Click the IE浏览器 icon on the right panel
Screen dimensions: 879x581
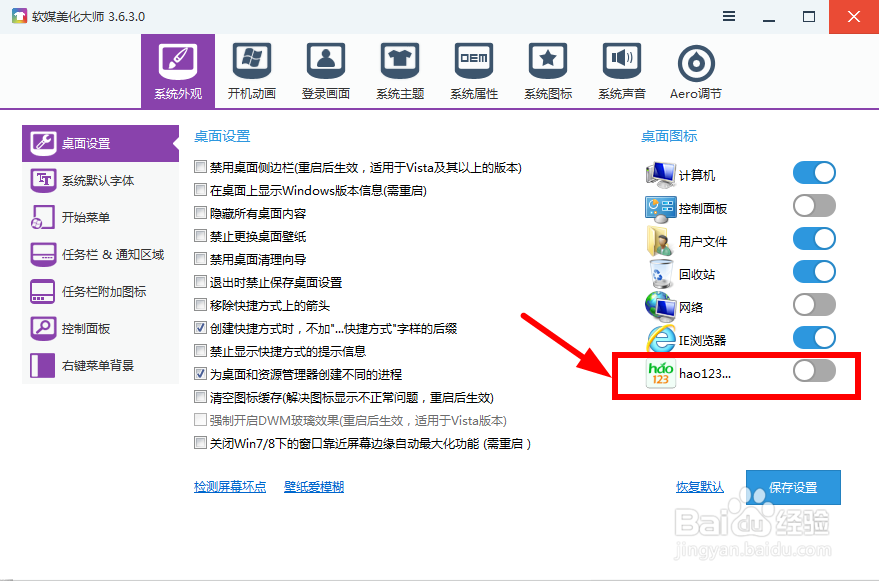tap(660, 339)
